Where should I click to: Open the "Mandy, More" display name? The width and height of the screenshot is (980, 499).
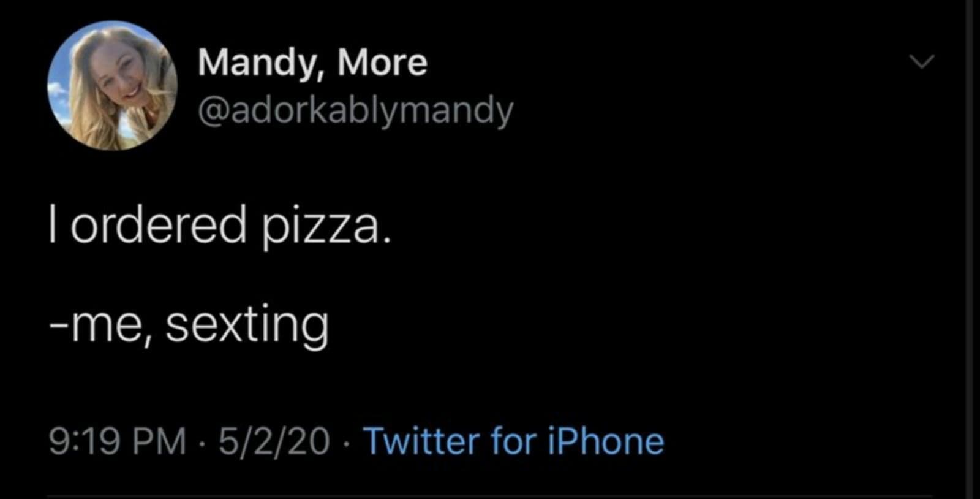click(x=312, y=63)
